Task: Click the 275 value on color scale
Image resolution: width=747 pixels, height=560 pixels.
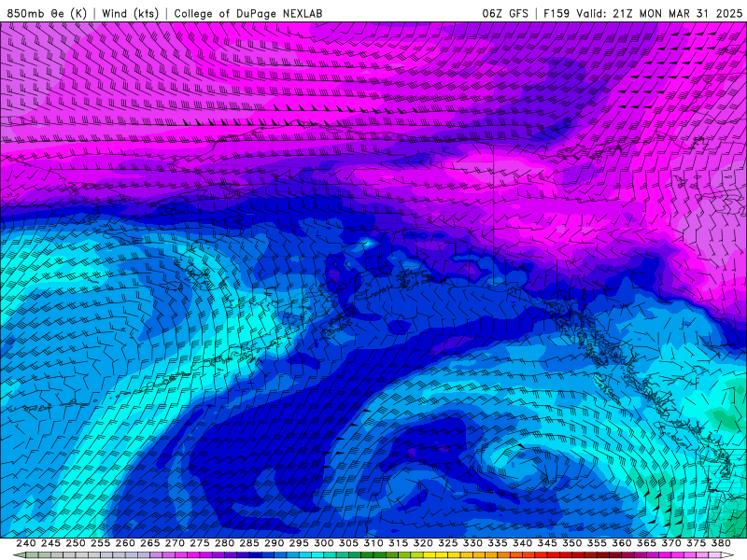Action: [200, 543]
